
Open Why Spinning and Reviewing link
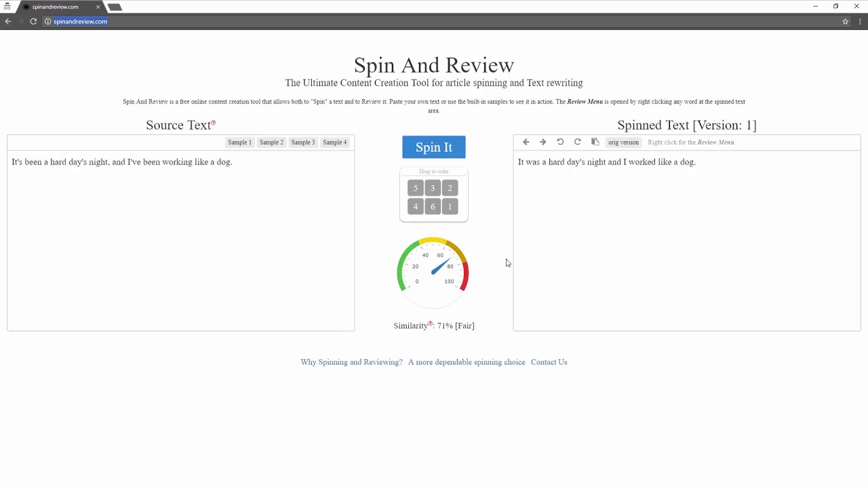tap(351, 362)
